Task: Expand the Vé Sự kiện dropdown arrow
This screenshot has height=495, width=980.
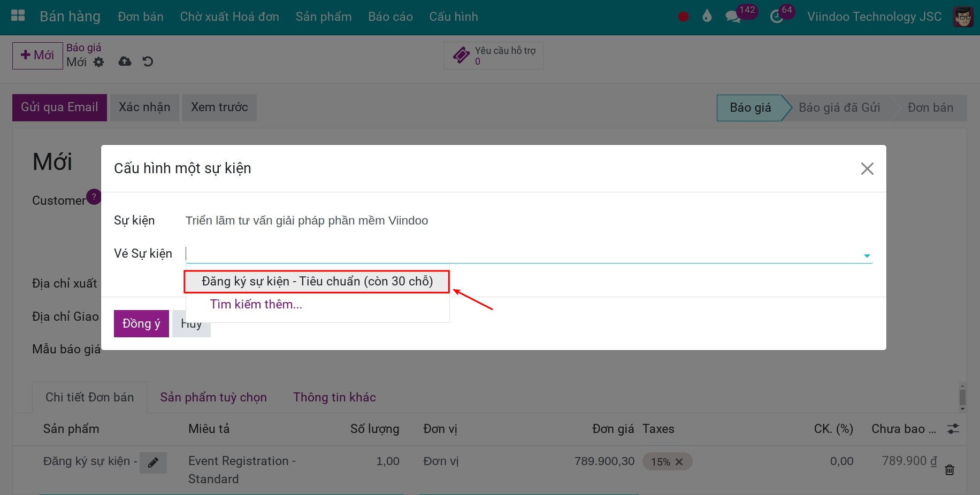Action: [x=867, y=256]
